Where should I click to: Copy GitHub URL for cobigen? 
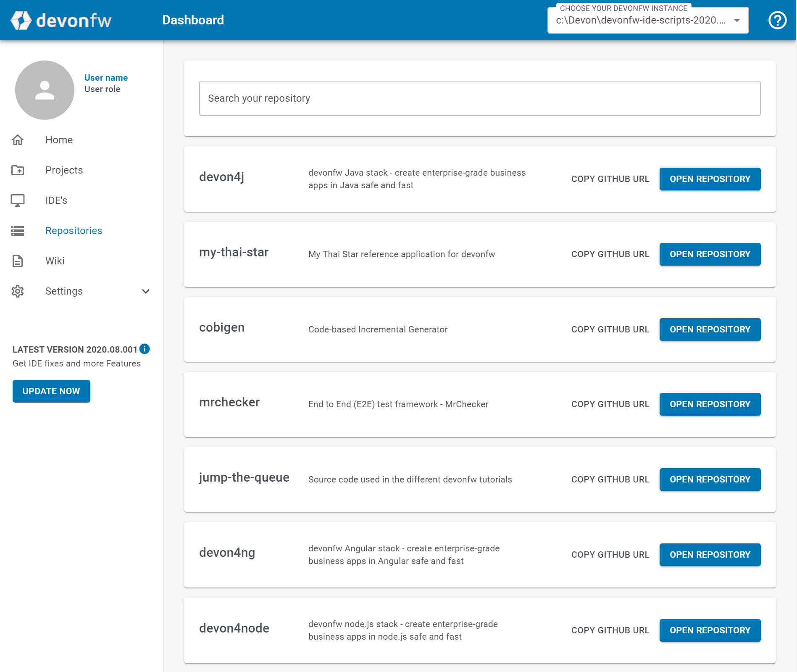610,329
